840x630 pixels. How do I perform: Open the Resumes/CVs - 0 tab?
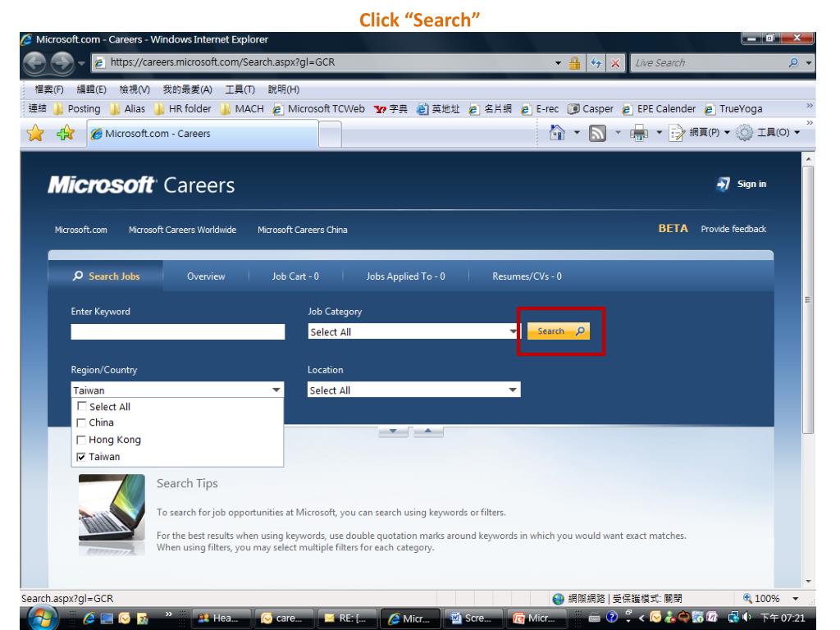click(527, 276)
